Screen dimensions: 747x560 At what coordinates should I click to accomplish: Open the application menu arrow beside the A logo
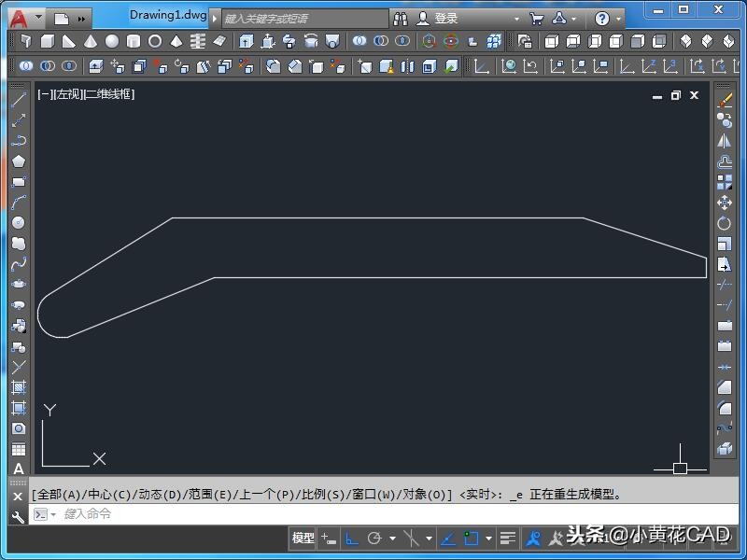tap(39, 18)
